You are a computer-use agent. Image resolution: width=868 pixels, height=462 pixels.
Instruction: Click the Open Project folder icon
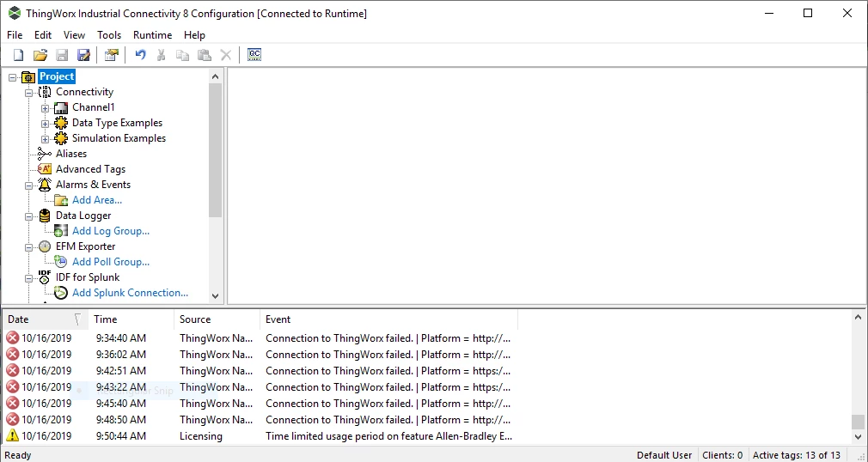pyautogui.click(x=40, y=55)
